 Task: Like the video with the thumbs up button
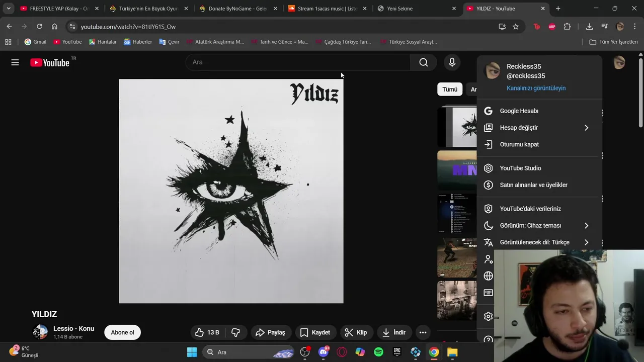click(207, 332)
